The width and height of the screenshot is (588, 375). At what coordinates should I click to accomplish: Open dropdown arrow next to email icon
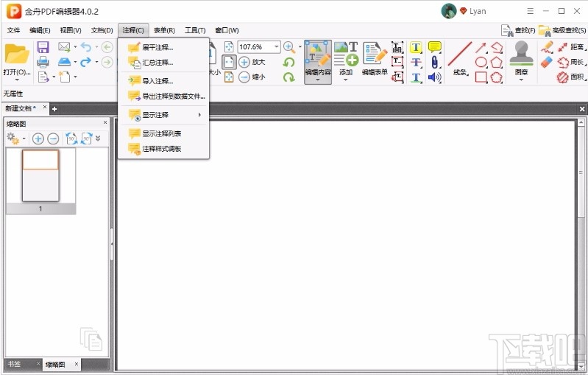[75, 47]
